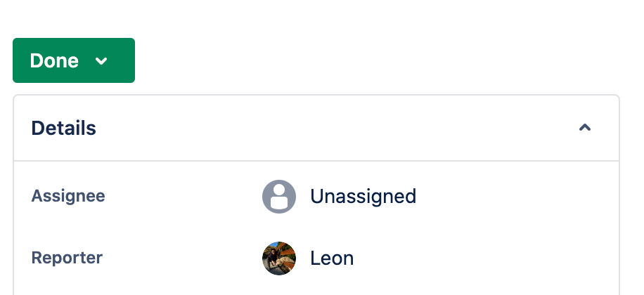Open the green Done status dropdown
644x295 pixels.
coord(73,60)
